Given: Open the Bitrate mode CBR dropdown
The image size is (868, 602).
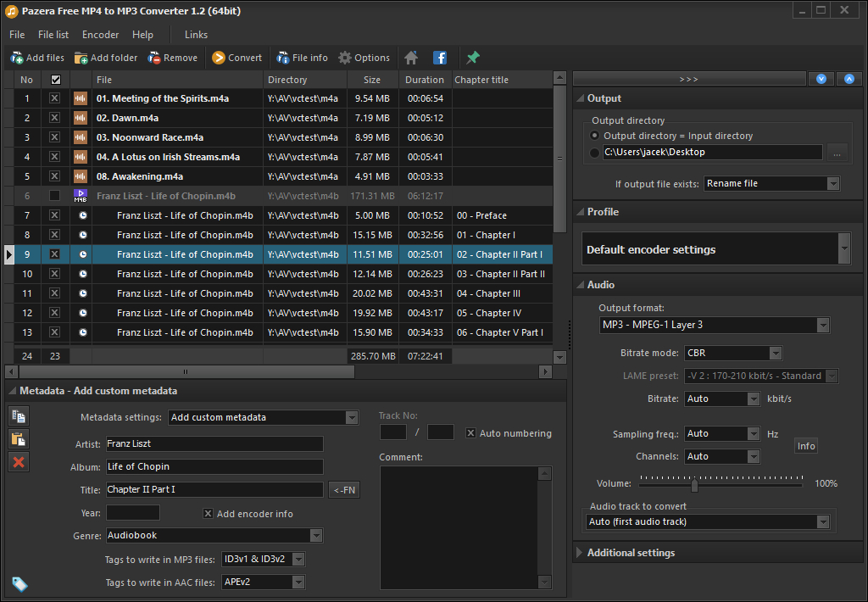Looking at the screenshot, I should [x=733, y=353].
